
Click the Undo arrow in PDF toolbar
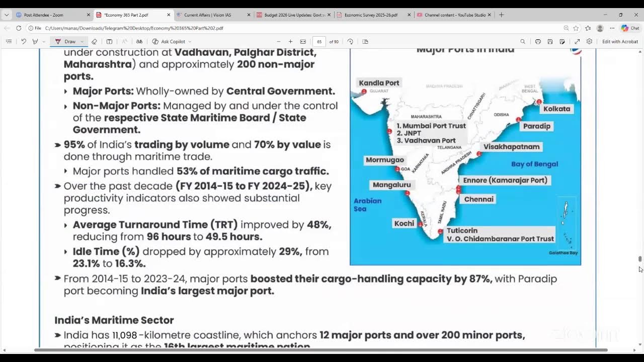tap(23, 42)
